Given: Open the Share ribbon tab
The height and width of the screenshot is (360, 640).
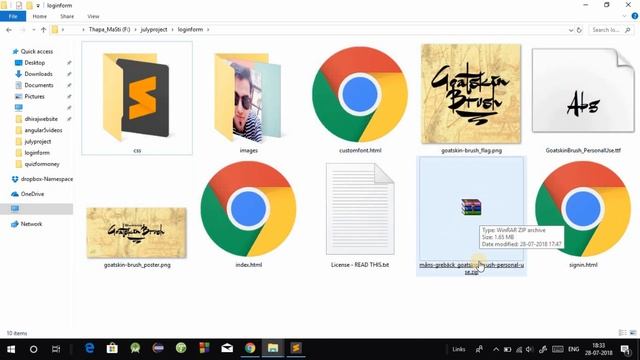Looking at the screenshot, I should [67, 16].
